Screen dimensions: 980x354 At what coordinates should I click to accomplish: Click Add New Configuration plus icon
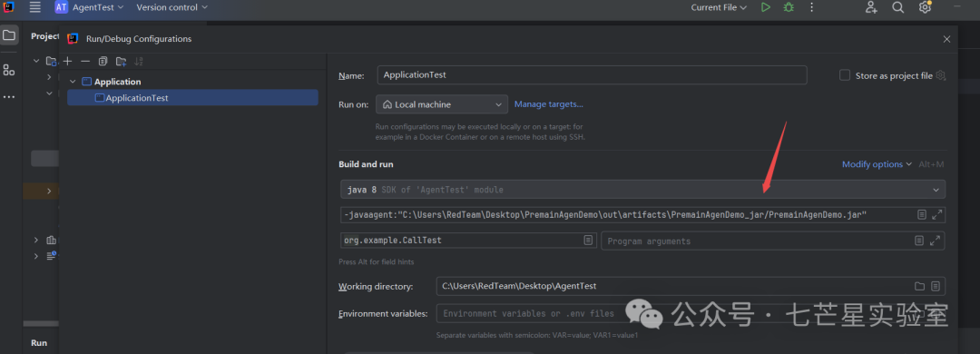tap(67, 62)
